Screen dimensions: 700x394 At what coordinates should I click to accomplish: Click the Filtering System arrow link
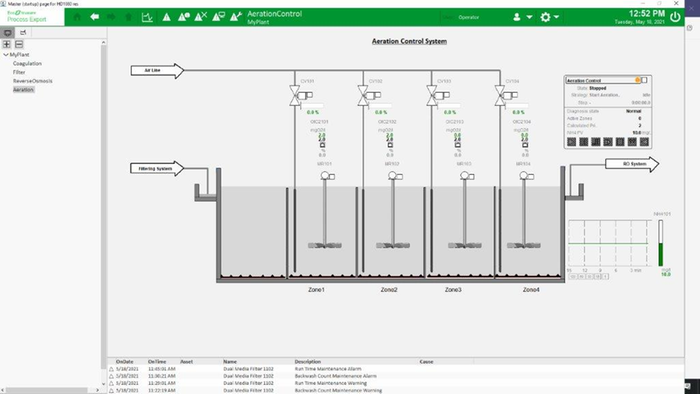pos(157,169)
